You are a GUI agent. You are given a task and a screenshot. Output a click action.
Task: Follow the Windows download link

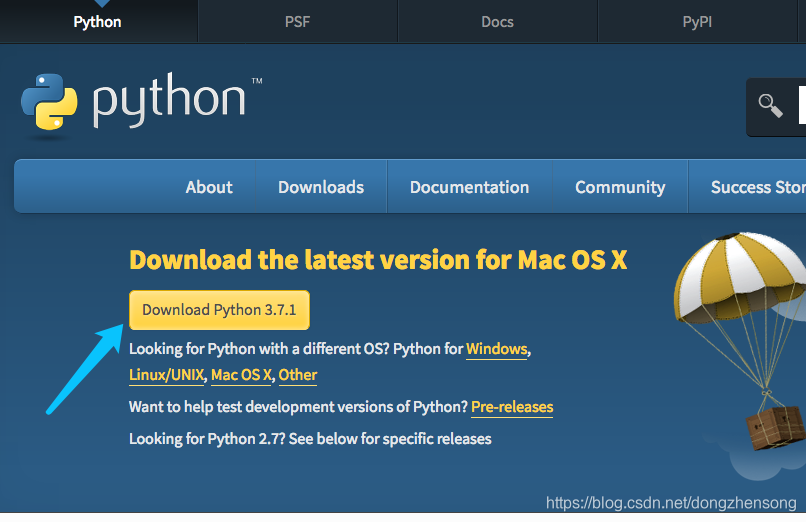coord(497,349)
